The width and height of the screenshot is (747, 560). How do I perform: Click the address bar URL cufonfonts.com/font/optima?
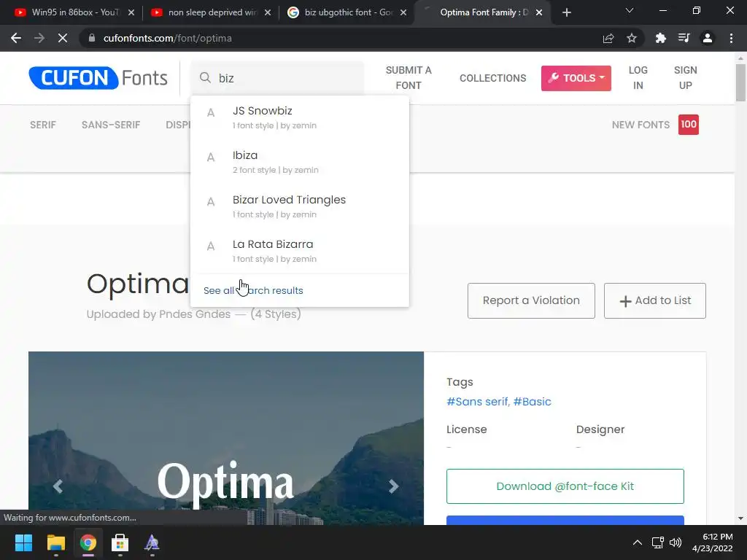tap(167, 38)
